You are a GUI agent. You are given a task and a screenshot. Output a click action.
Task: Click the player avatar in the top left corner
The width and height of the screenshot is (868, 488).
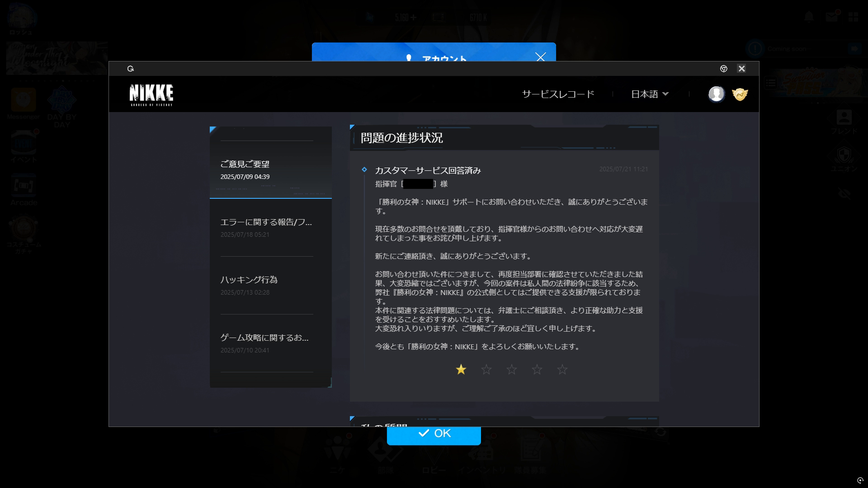pyautogui.click(x=21, y=17)
